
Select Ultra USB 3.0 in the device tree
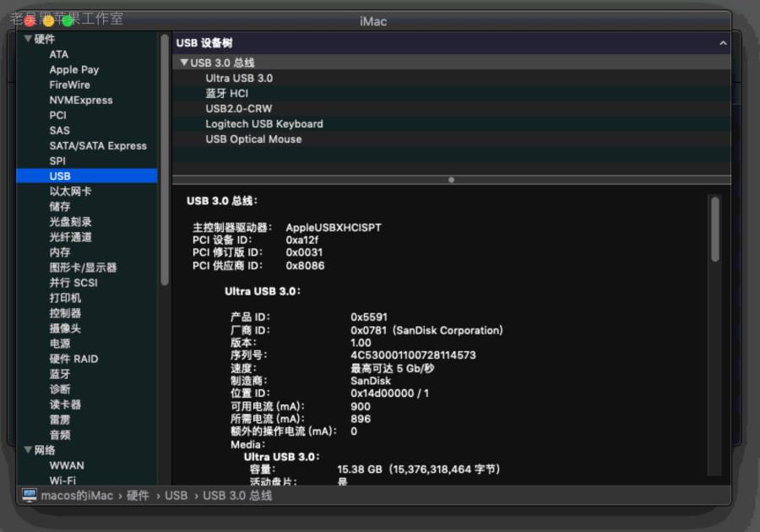[x=239, y=78]
